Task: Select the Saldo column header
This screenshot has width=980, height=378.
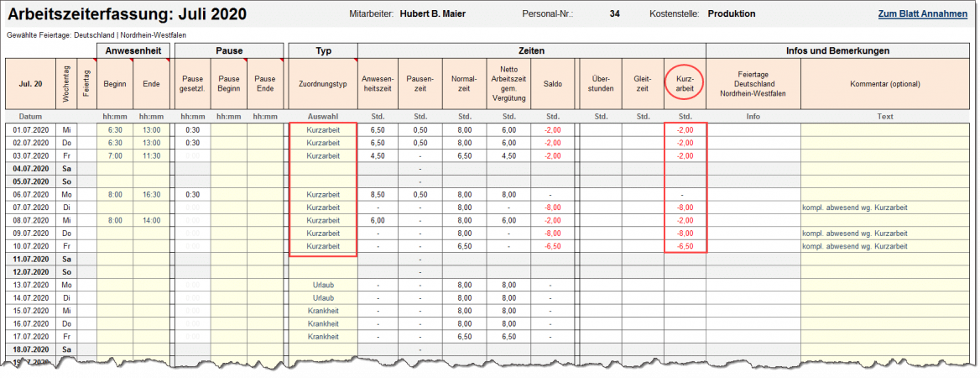Action: coord(552,84)
